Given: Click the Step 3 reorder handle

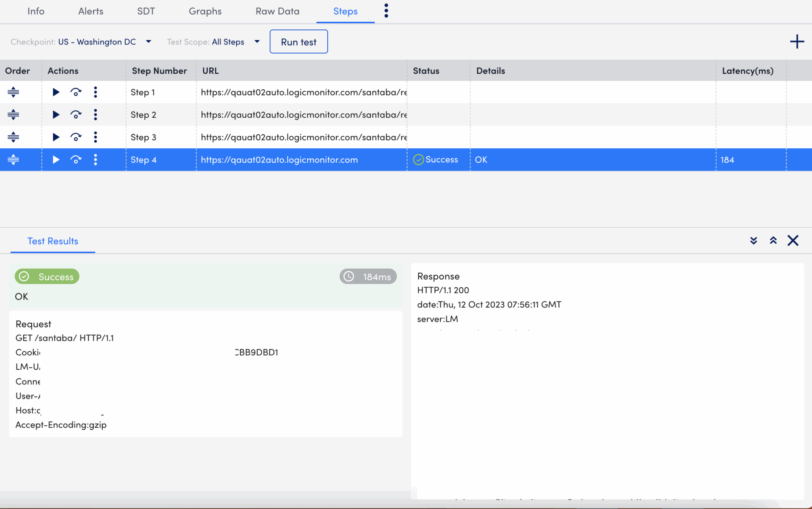Looking at the screenshot, I should click(13, 137).
